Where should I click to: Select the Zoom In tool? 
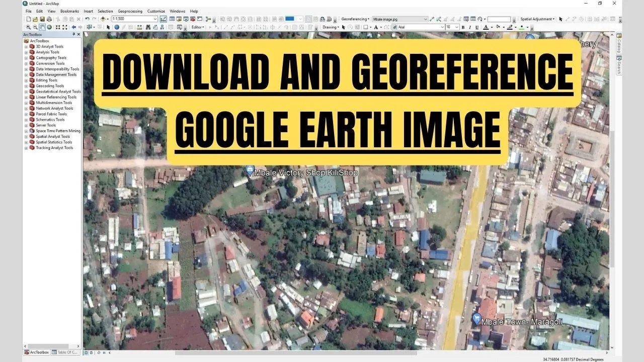point(28,27)
